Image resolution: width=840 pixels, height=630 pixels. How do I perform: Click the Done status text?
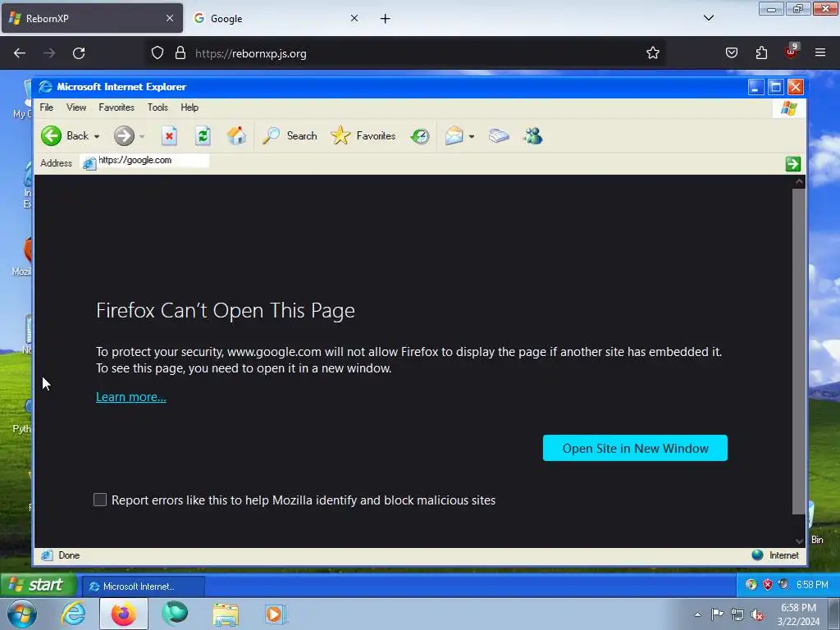coord(69,555)
